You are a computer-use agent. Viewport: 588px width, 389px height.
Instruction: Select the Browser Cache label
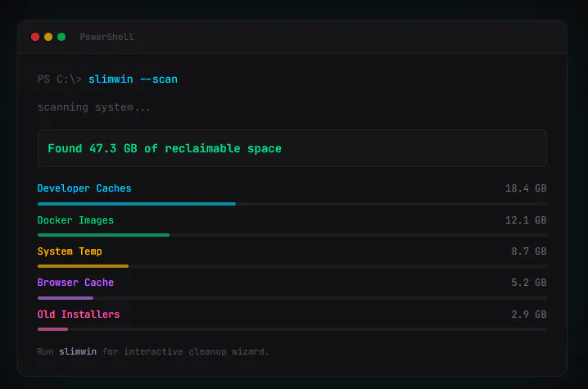click(x=75, y=283)
